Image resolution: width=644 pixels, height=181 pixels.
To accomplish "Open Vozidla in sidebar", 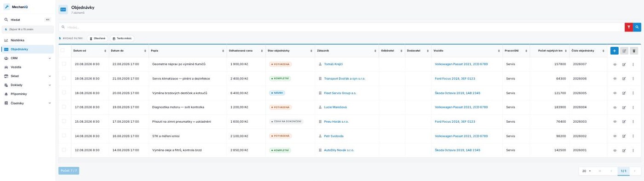I will click(x=28, y=67).
